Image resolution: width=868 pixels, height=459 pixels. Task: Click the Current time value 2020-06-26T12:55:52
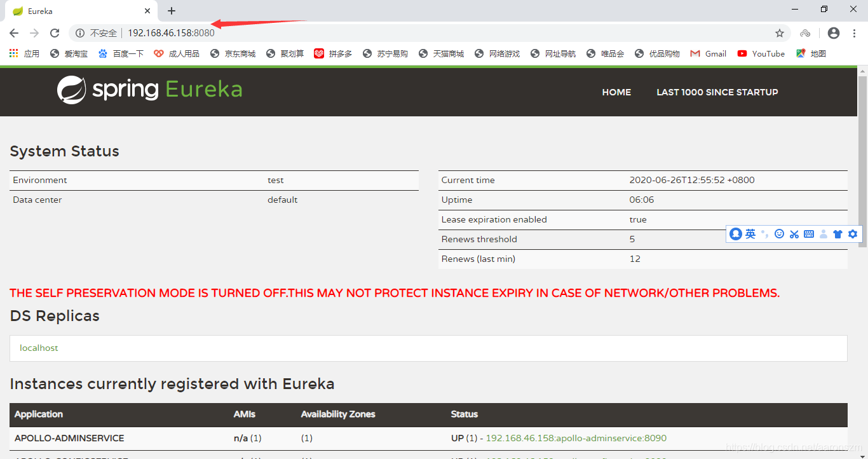[x=692, y=180]
